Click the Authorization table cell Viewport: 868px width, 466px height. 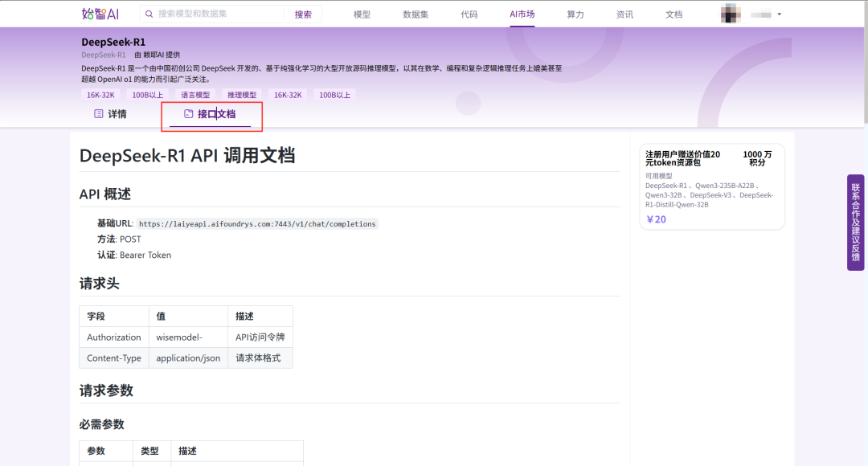114,337
